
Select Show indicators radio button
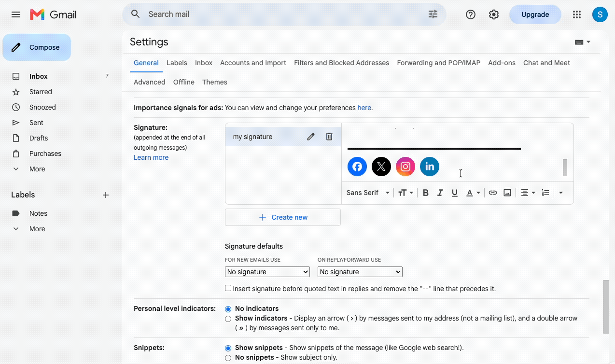(x=228, y=319)
